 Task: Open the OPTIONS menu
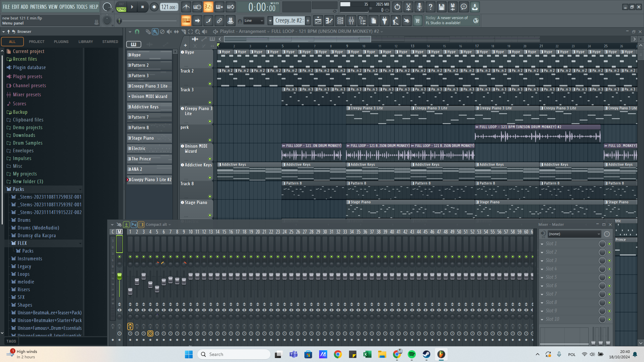pos(67,7)
